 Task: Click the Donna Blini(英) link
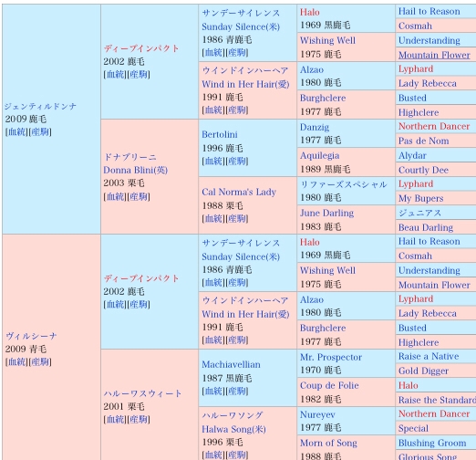coord(136,170)
